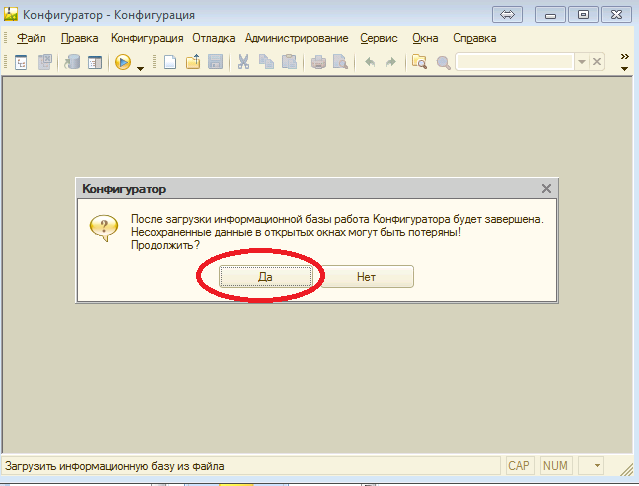Start debugging with the play icon

pyautogui.click(x=123, y=62)
